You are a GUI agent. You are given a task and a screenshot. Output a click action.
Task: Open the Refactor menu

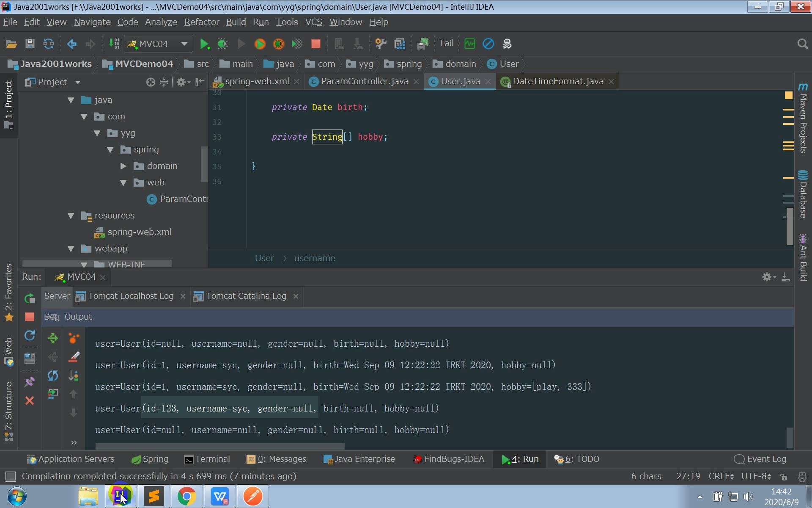coord(201,22)
